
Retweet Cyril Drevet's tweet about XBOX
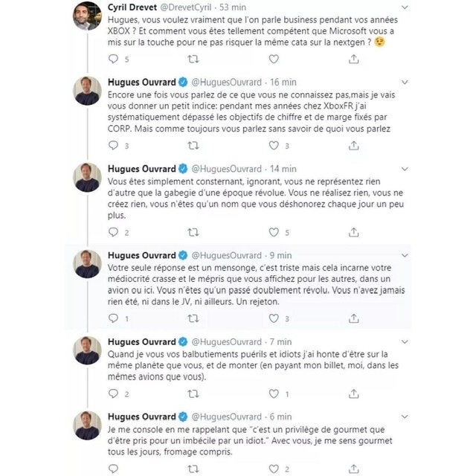(x=194, y=59)
